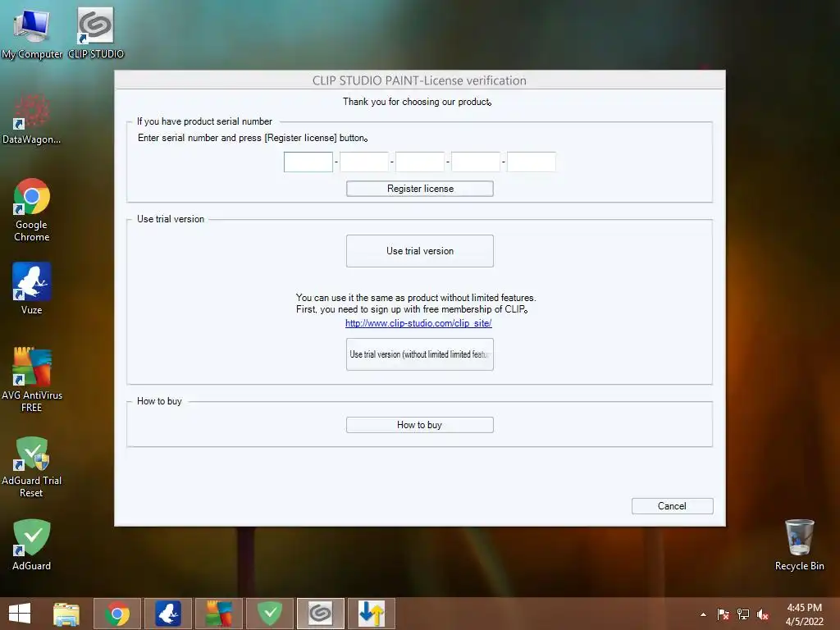Cancel the license verification dialog
Image resolution: width=840 pixels, height=630 pixels.
[x=673, y=505]
